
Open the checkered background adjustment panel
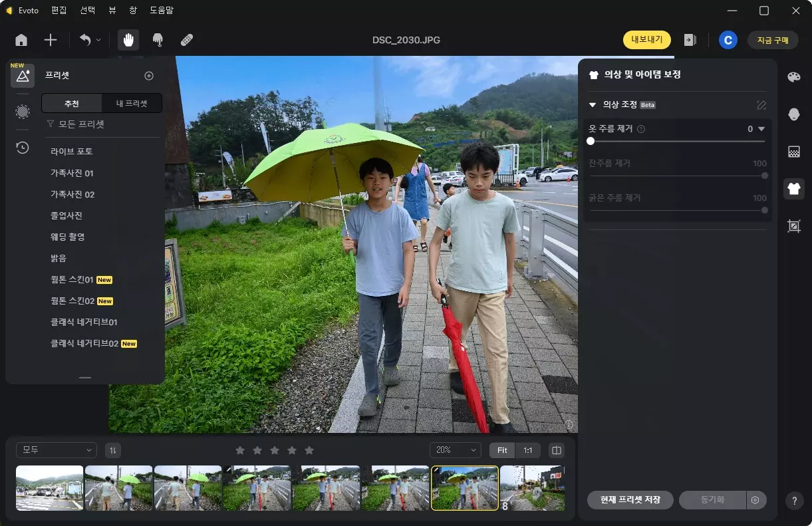tap(793, 152)
